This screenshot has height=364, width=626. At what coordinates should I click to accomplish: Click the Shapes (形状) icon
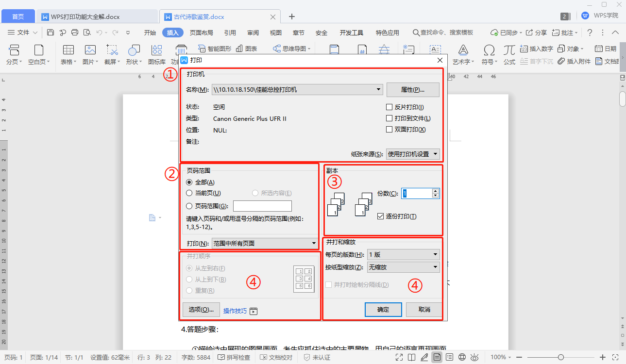tap(134, 50)
